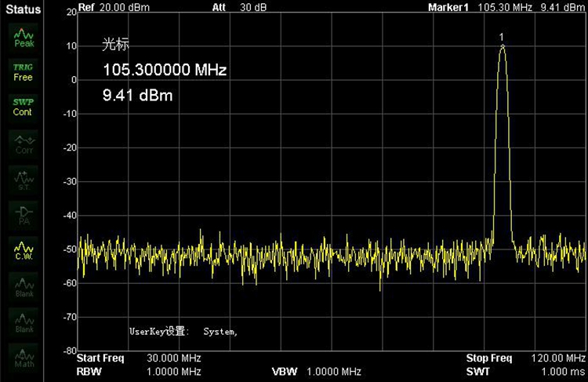588x382 pixels.
Task: Click the dimmed Corr correction icon
Action: tap(24, 142)
